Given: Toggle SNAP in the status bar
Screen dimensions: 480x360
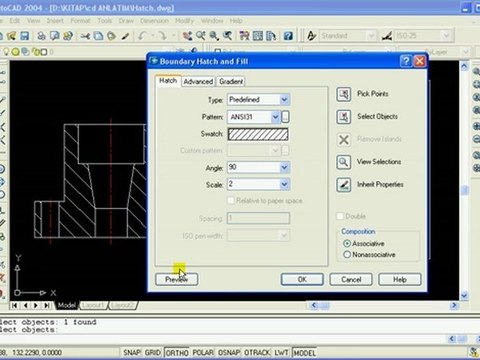Looking at the screenshot, I should point(132,352).
